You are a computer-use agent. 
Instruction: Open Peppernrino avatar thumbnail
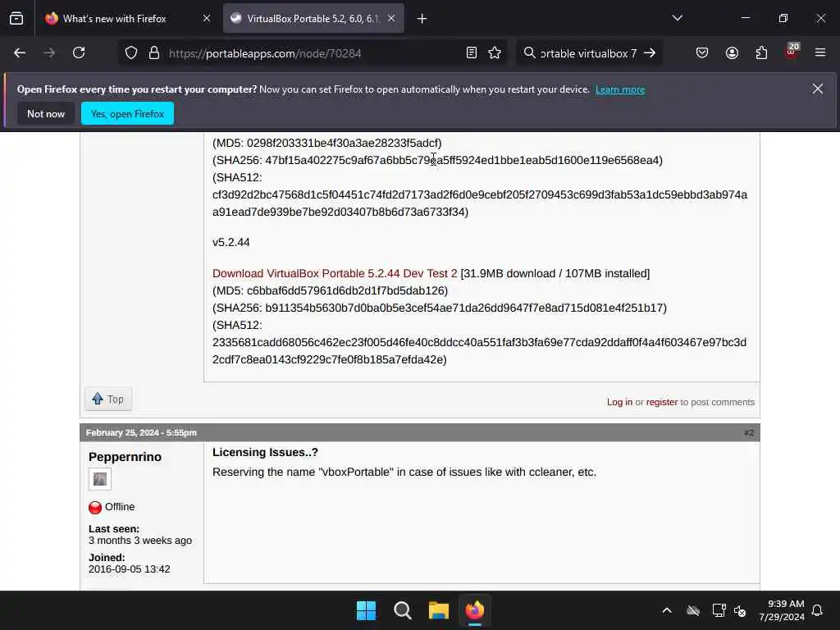click(100, 479)
